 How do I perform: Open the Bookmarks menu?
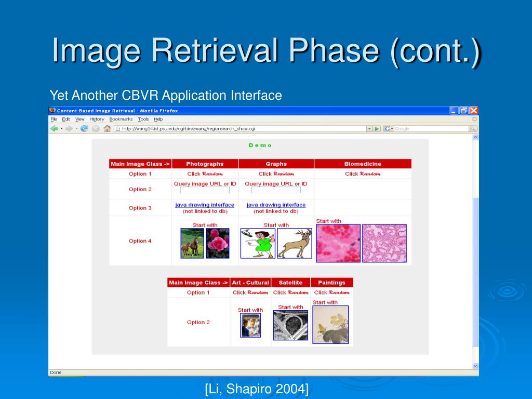coord(121,119)
